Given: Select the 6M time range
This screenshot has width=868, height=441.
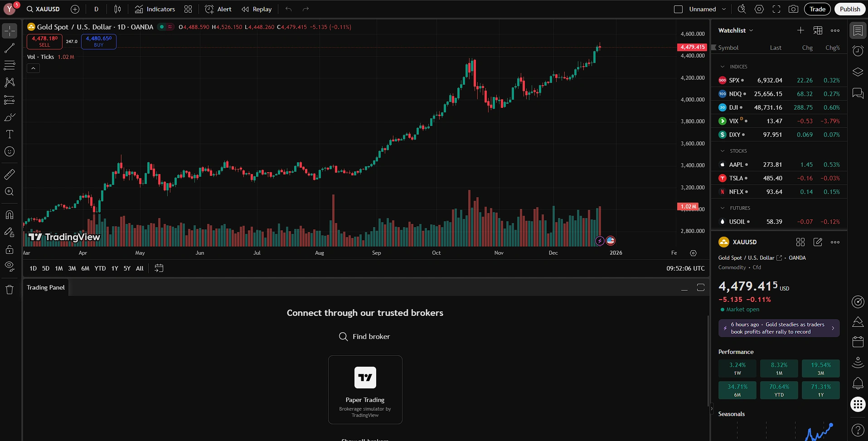Looking at the screenshot, I should coord(85,268).
